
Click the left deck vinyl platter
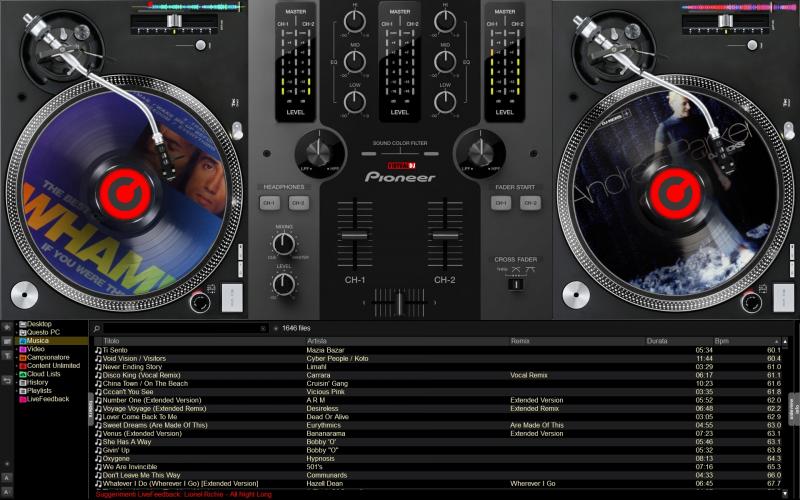(x=124, y=193)
